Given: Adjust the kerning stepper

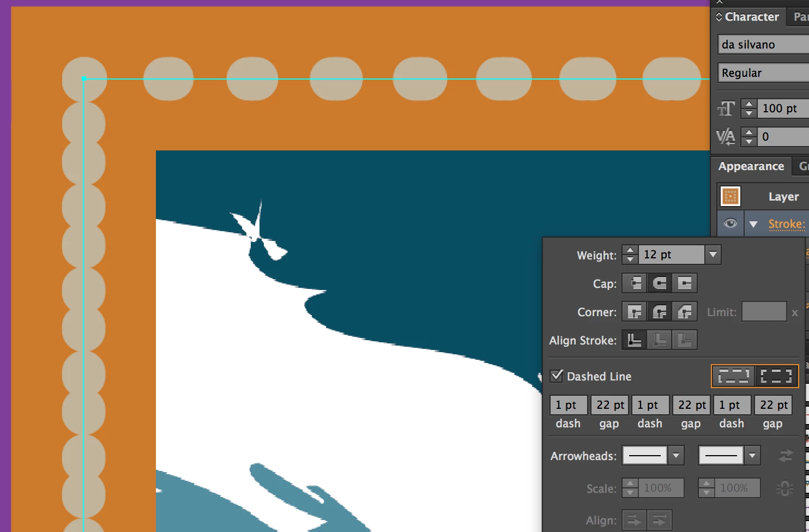Looking at the screenshot, I should tap(749, 136).
